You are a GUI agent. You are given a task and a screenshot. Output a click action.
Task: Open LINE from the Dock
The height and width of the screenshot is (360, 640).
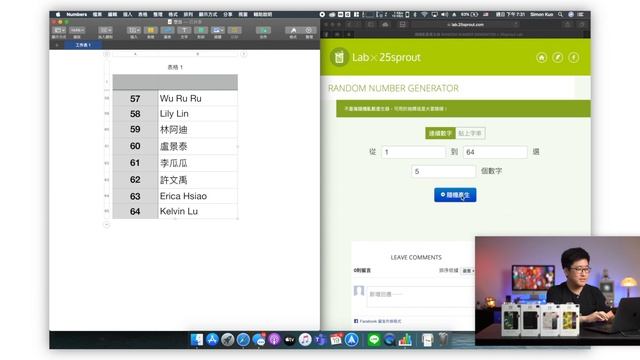click(x=374, y=340)
